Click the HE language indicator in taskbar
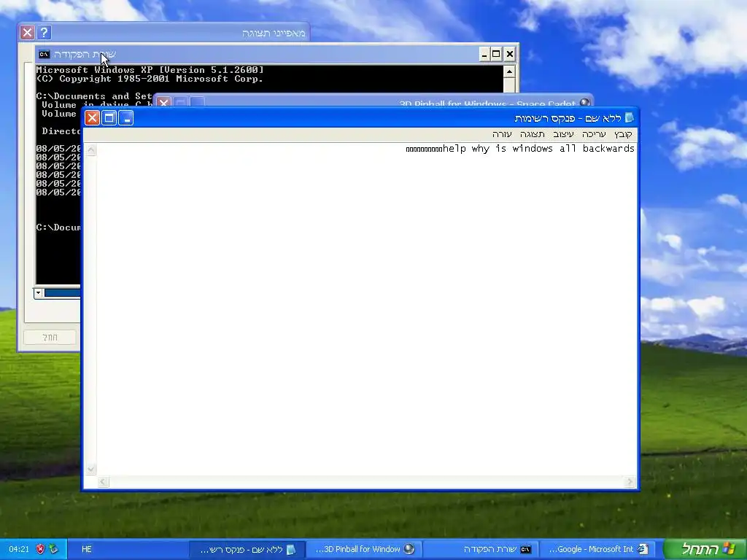The height and width of the screenshot is (560, 747). pos(87,549)
